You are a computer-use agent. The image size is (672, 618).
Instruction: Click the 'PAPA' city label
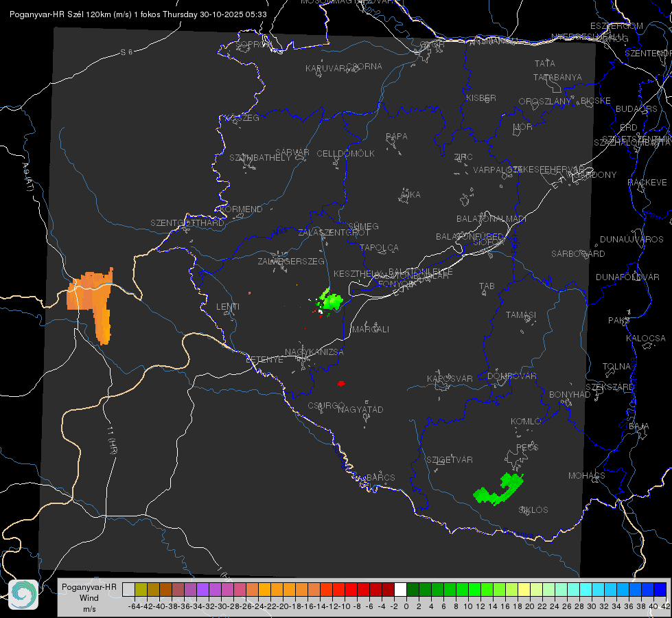coord(397,137)
